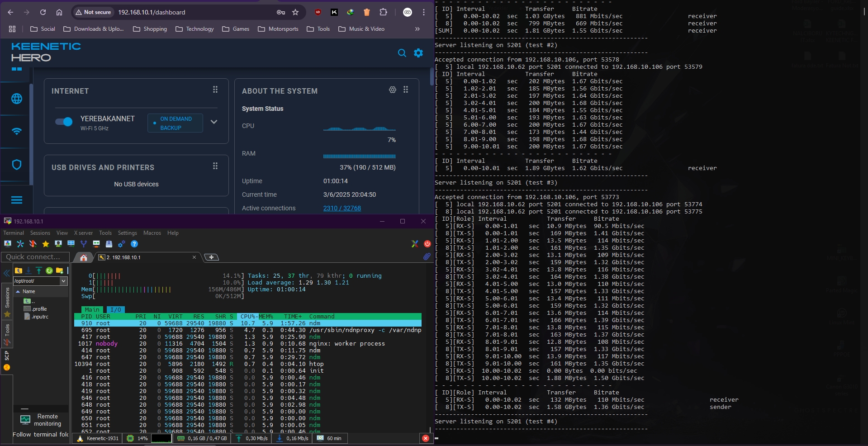The image size is (868, 446).
Task: Open the /opt/root/ path dropdown
Action: tap(64, 281)
